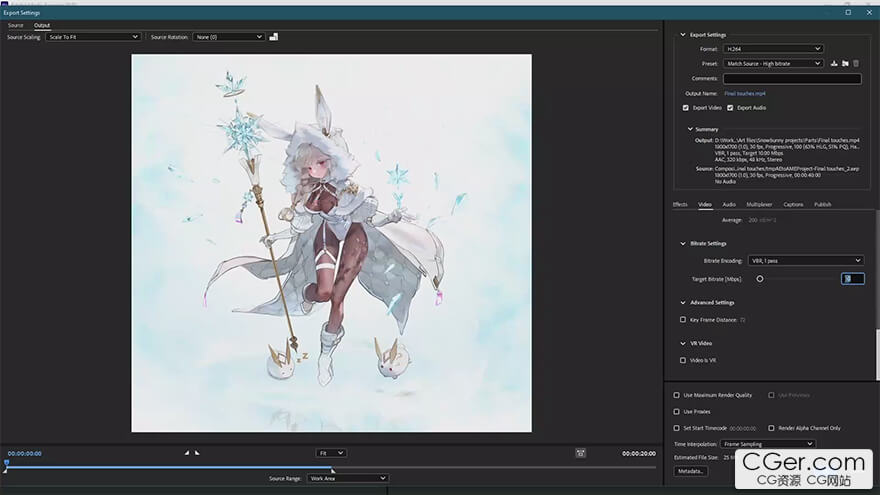Click the Metadata button
The image size is (880, 495).
pos(690,471)
